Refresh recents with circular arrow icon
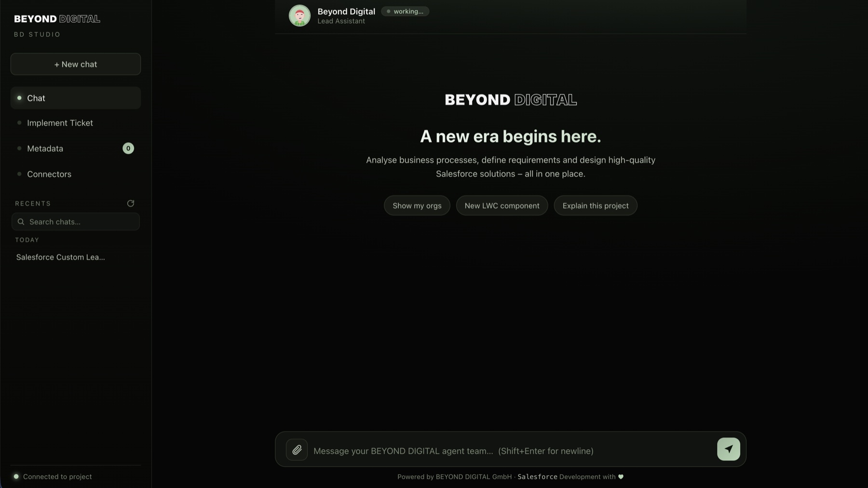The image size is (868, 488). (x=131, y=203)
